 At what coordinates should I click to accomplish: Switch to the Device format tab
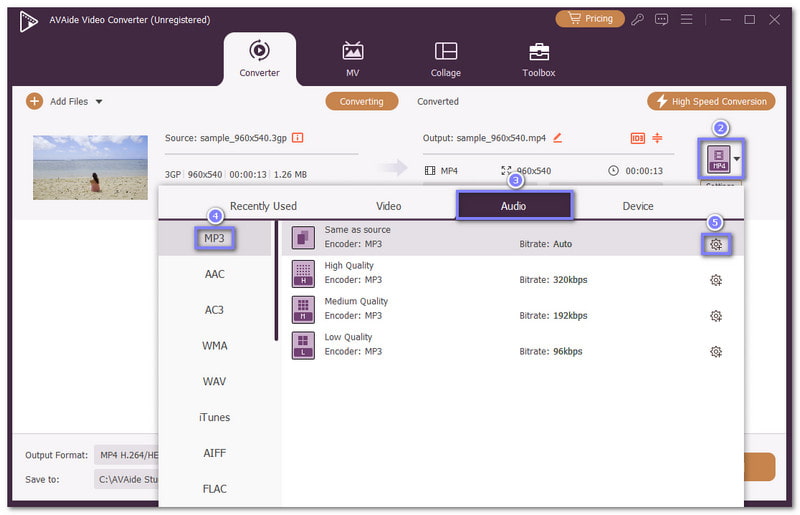tap(638, 206)
